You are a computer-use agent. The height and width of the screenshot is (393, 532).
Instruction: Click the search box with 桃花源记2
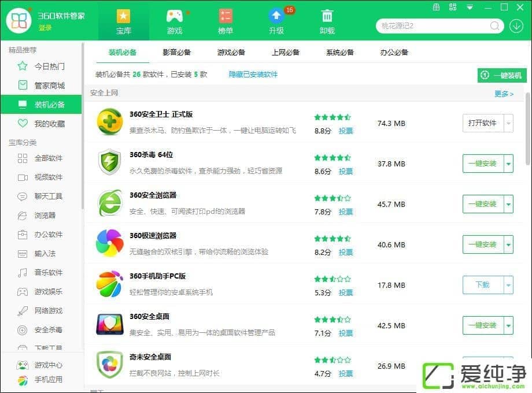(434, 26)
